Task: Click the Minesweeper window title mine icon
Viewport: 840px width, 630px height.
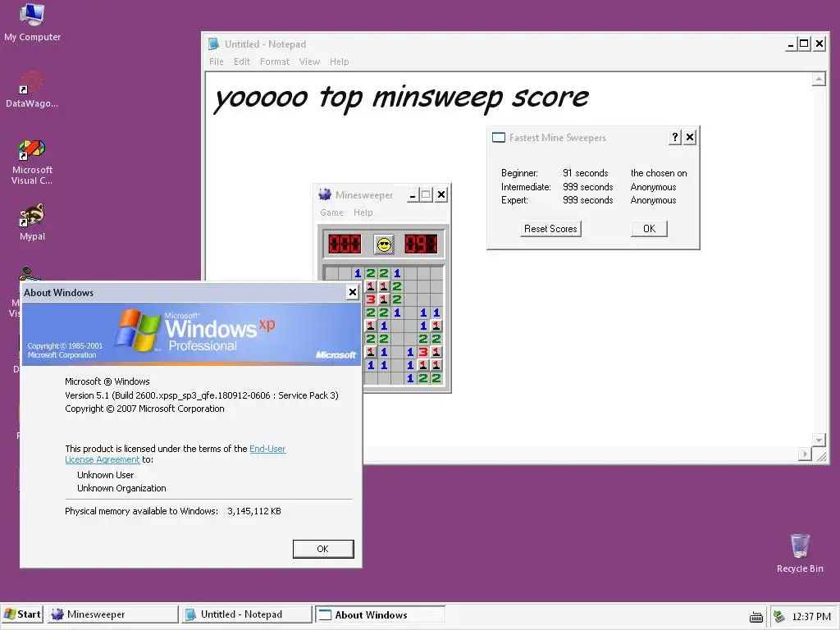Action: click(x=325, y=194)
